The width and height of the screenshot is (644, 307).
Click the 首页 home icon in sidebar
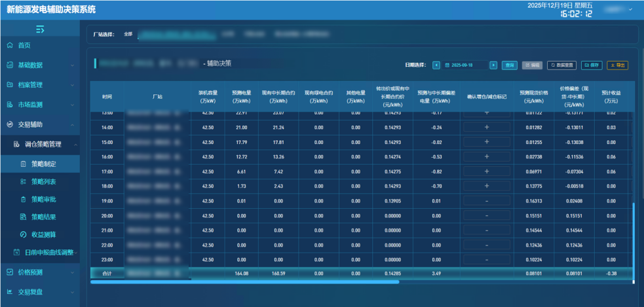coord(10,45)
